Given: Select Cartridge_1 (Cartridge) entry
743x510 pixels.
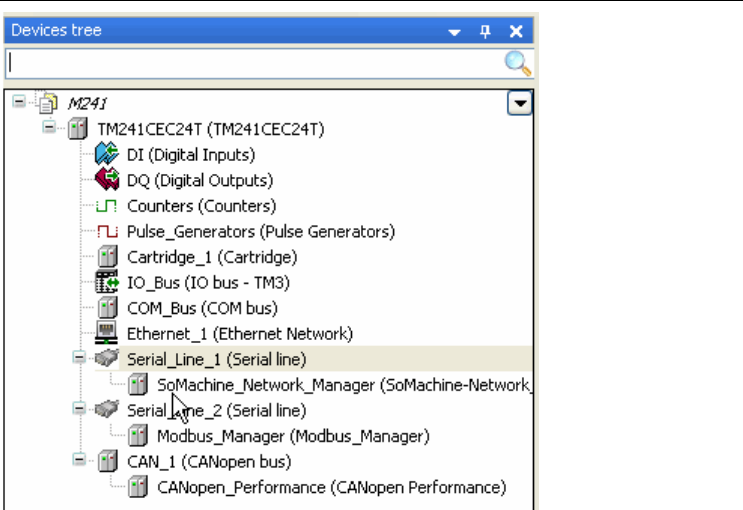Looking at the screenshot, I should (212, 257).
